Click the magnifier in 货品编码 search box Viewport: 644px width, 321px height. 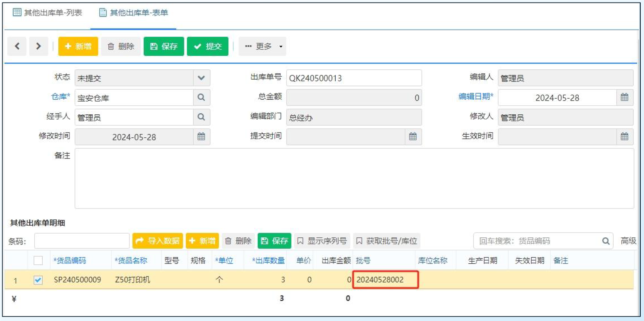point(606,241)
